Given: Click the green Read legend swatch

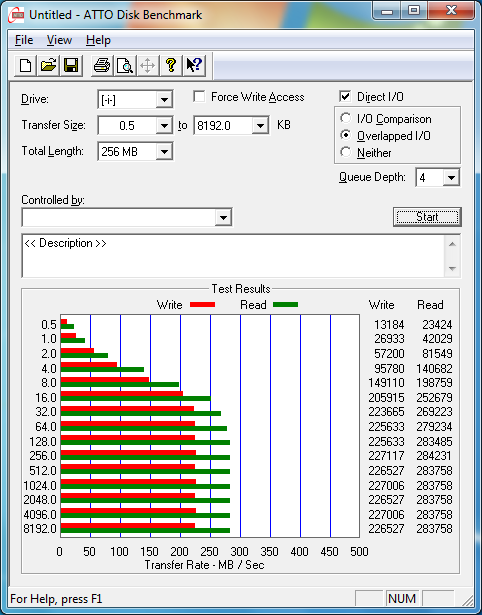Looking at the screenshot, I should click(x=285, y=305).
